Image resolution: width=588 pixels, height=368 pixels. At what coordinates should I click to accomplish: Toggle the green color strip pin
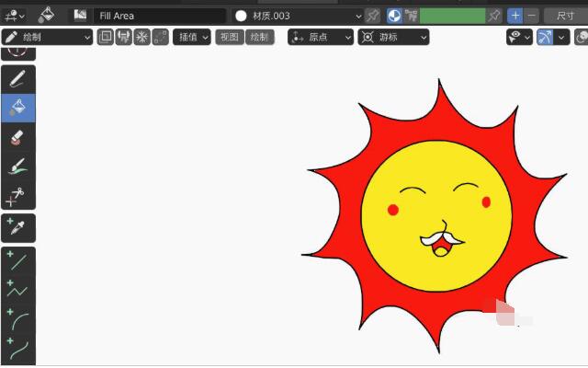(x=494, y=16)
